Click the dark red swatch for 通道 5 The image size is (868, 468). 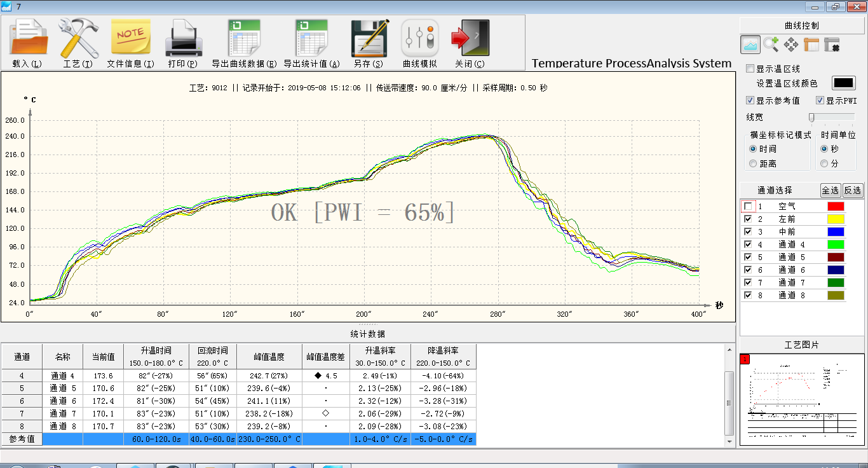(x=836, y=257)
